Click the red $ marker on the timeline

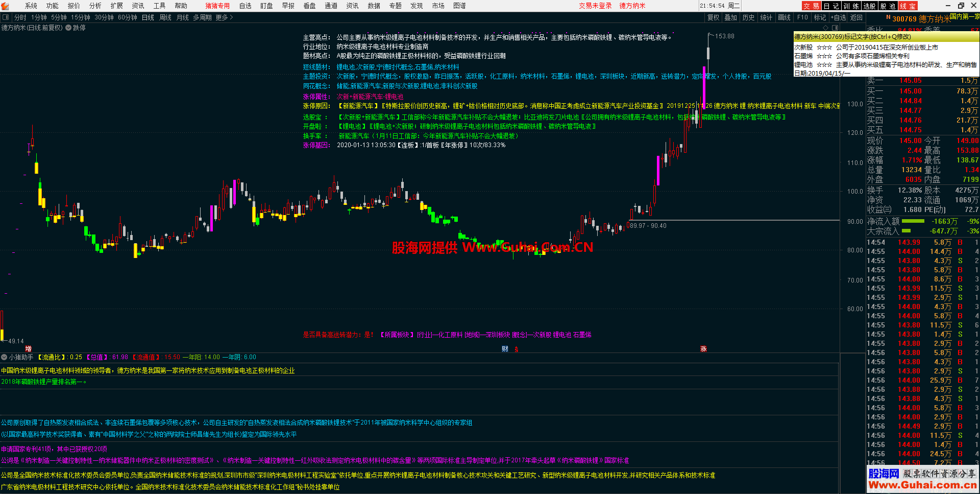click(x=517, y=349)
